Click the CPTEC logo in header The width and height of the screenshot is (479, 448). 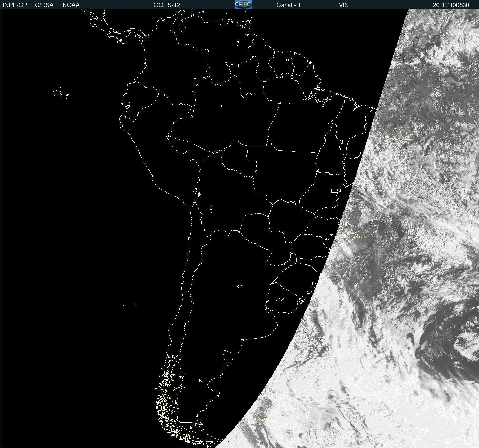pyautogui.click(x=243, y=5)
